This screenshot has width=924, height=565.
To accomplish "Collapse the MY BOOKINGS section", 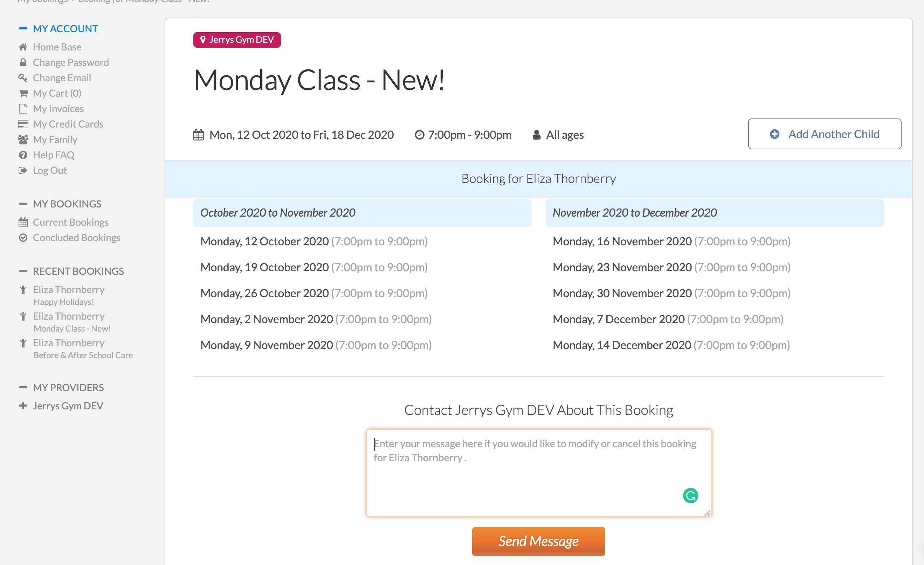I will tap(23, 204).
